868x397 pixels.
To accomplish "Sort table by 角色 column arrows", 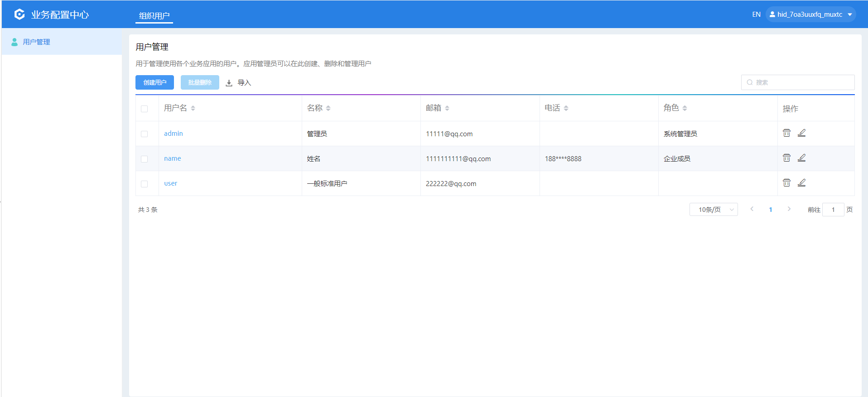I will [x=685, y=108].
